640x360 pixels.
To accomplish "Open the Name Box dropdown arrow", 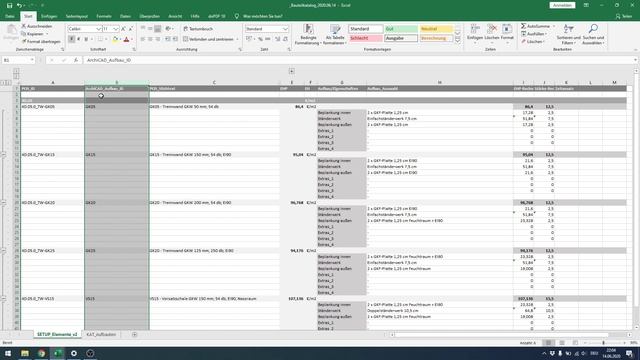I will coord(32,60).
